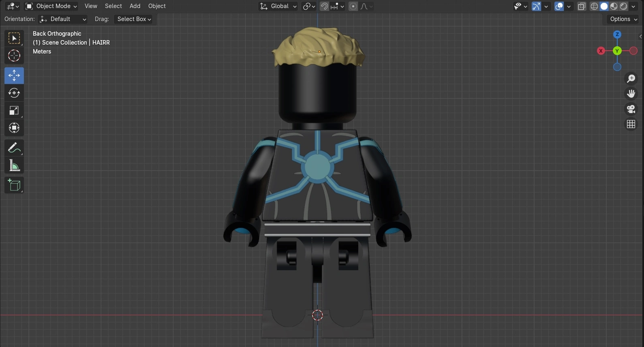Open the pivot point dropdown
This screenshot has width=644, height=347.
click(x=309, y=6)
